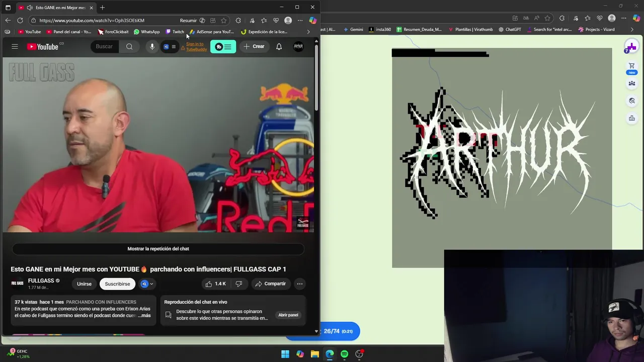Click the YouTube page vertical scrollbar thumb
This screenshot has width=644, height=362.
316,78
